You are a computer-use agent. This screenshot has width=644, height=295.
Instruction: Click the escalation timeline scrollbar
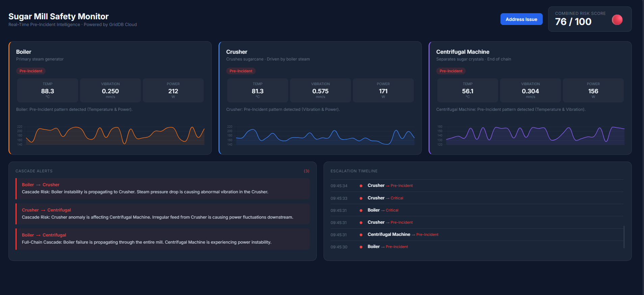pyautogui.click(x=624, y=237)
